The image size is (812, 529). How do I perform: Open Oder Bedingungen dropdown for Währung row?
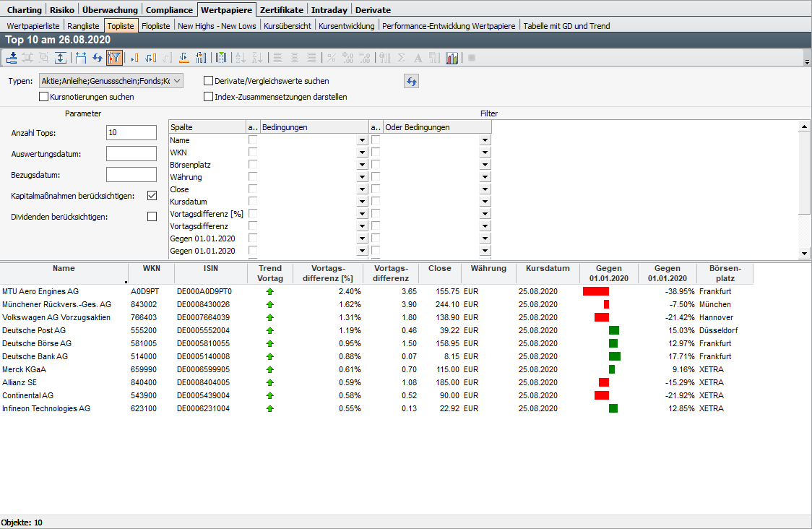[x=484, y=177]
